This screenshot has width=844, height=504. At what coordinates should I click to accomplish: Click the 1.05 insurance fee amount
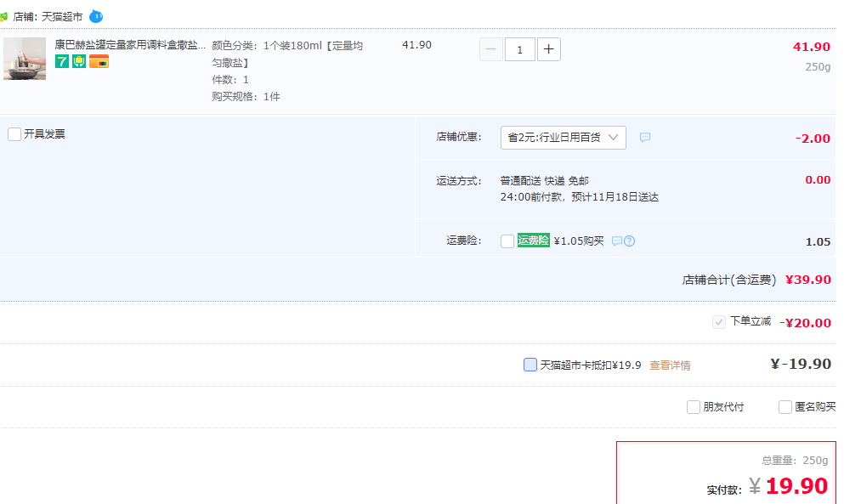tap(819, 241)
